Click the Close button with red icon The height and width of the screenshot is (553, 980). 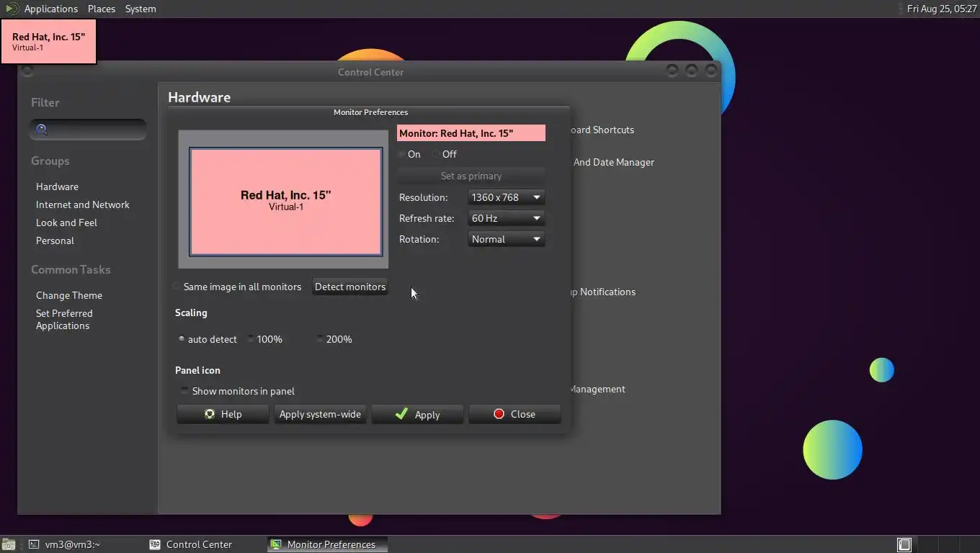pos(514,414)
